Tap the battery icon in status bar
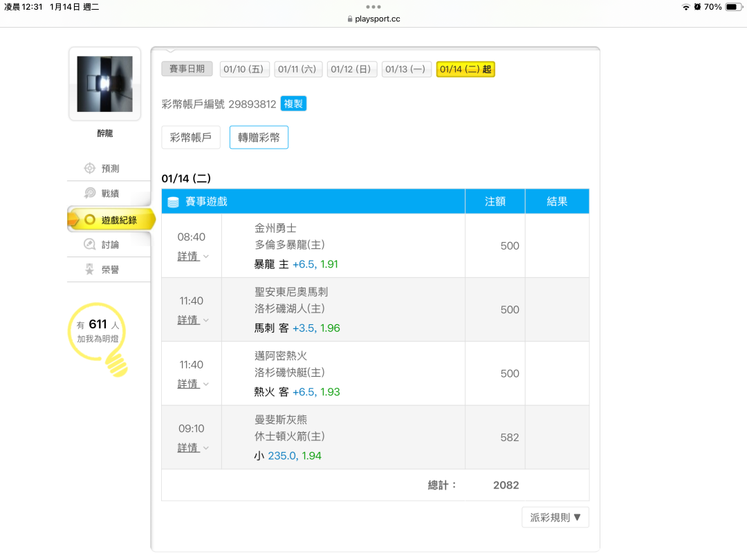The image size is (747, 560). coord(733,7)
